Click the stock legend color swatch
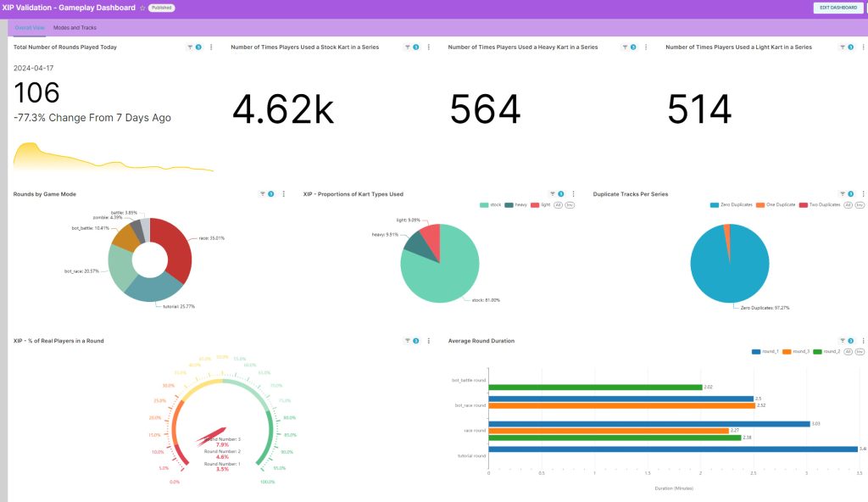This screenshot has width=868, height=502. click(x=484, y=204)
